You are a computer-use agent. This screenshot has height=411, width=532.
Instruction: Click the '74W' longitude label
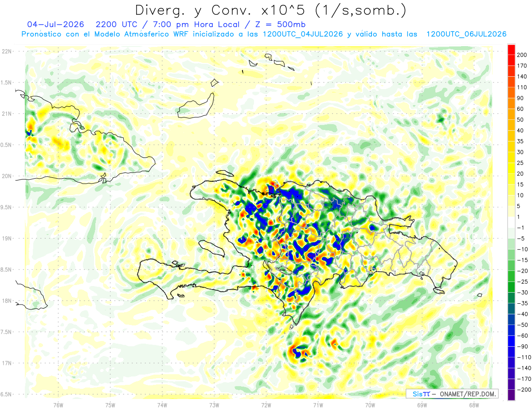pos(162,405)
